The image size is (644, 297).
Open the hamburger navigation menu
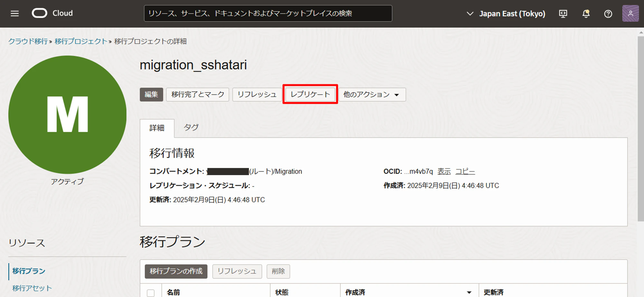14,14
